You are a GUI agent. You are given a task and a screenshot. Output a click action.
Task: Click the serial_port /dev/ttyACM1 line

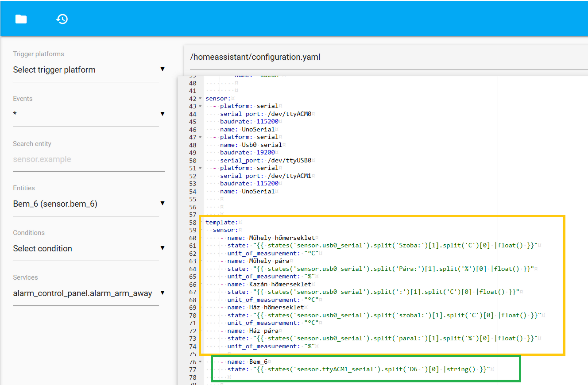[x=266, y=176]
